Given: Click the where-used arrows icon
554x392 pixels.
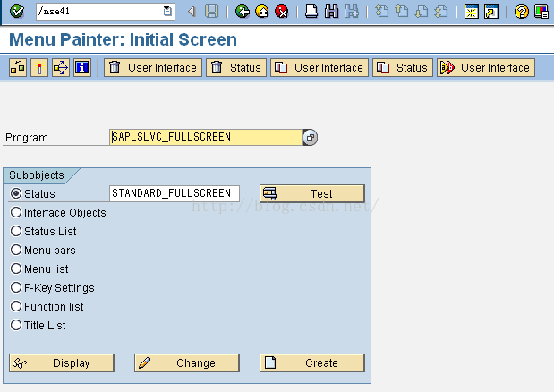Looking at the screenshot, I should point(61,67).
